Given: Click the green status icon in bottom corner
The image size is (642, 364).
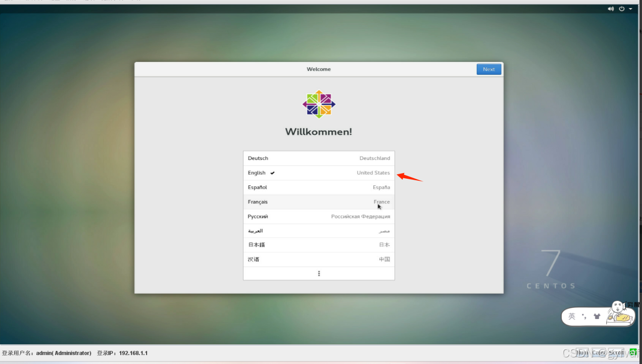Looking at the screenshot, I should click(633, 352).
